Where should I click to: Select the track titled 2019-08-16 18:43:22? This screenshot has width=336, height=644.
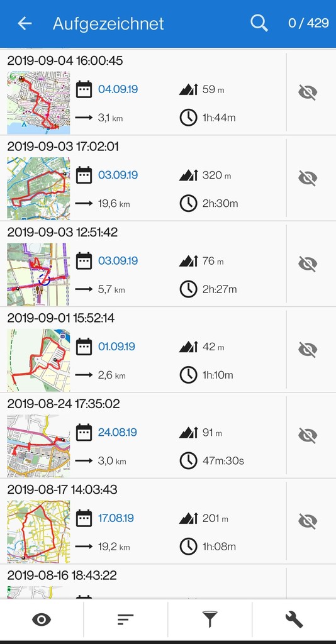click(x=62, y=575)
